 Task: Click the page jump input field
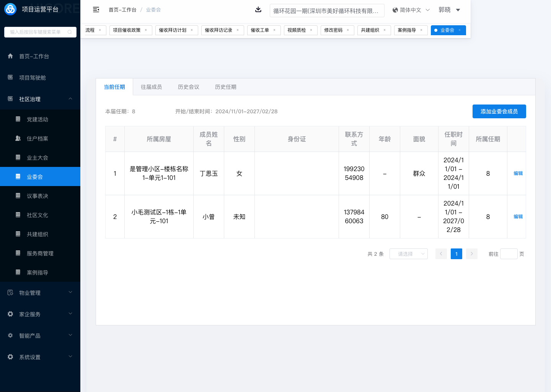(x=509, y=254)
